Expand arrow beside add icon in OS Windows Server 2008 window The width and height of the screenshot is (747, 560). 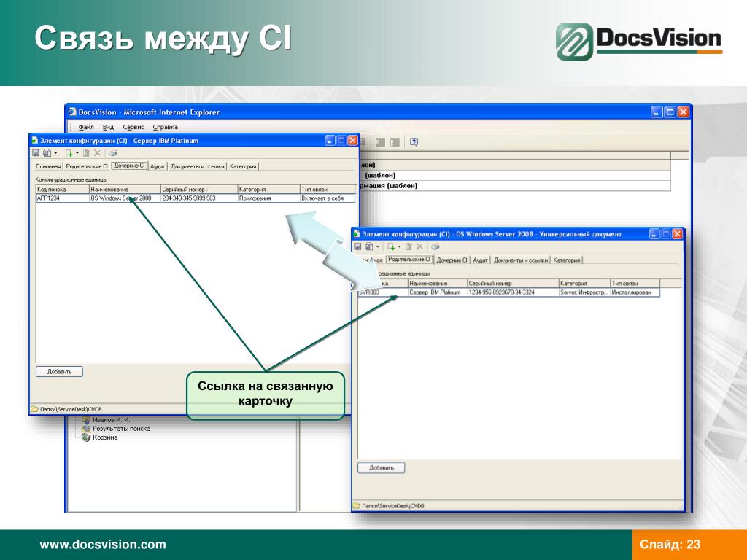tap(399, 247)
